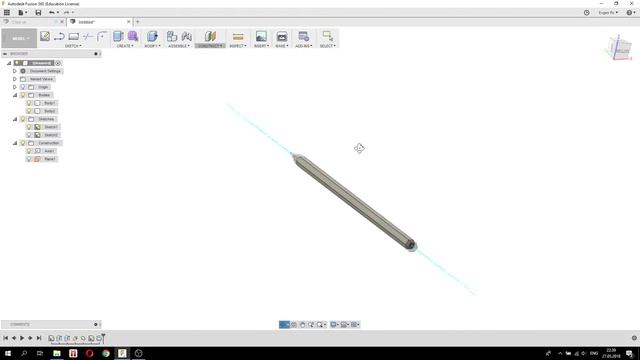Open the INSPECT dropdown menu
Image resolution: width=640 pixels, height=360 pixels.
tap(238, 46)
